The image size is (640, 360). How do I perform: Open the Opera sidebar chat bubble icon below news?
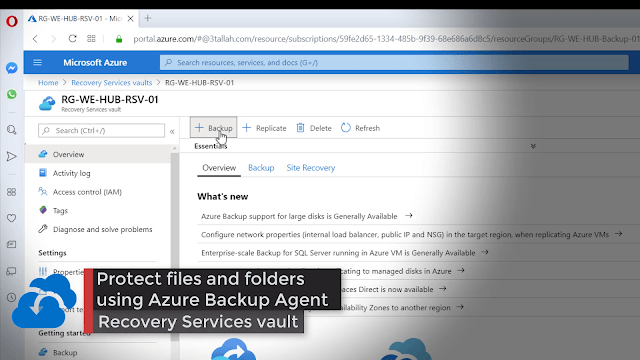tap(11, 271)
